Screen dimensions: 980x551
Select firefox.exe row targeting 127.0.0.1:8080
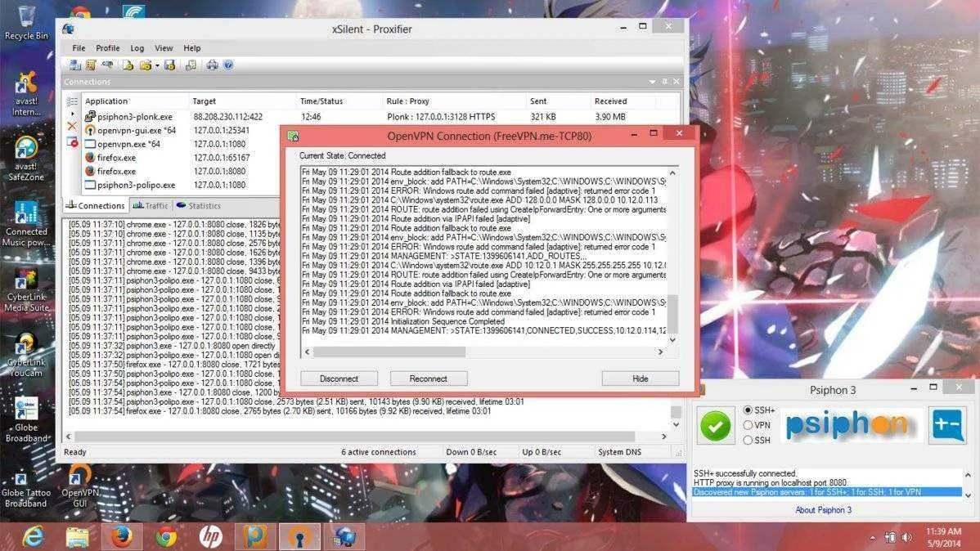point(182,171)
